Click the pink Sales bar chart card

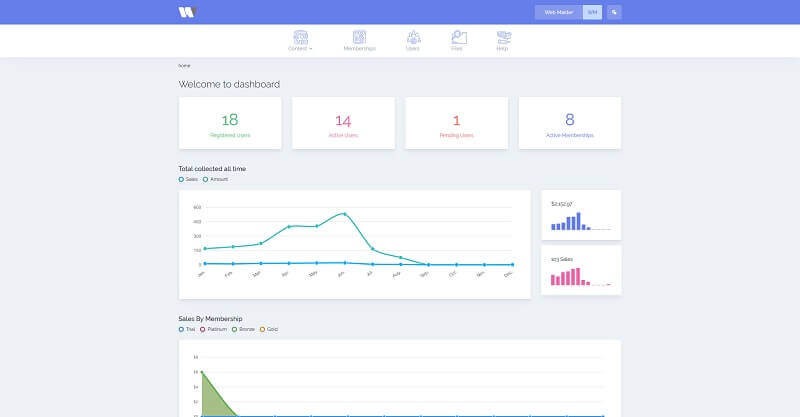coord(581,270)
